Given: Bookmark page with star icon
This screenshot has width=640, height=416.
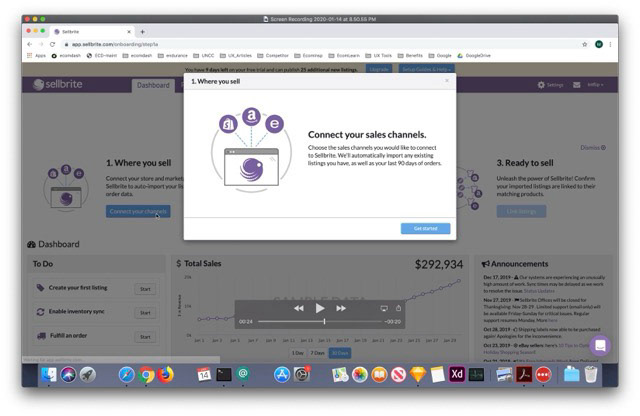Looking at the screenshot, I should pos(584,44).
